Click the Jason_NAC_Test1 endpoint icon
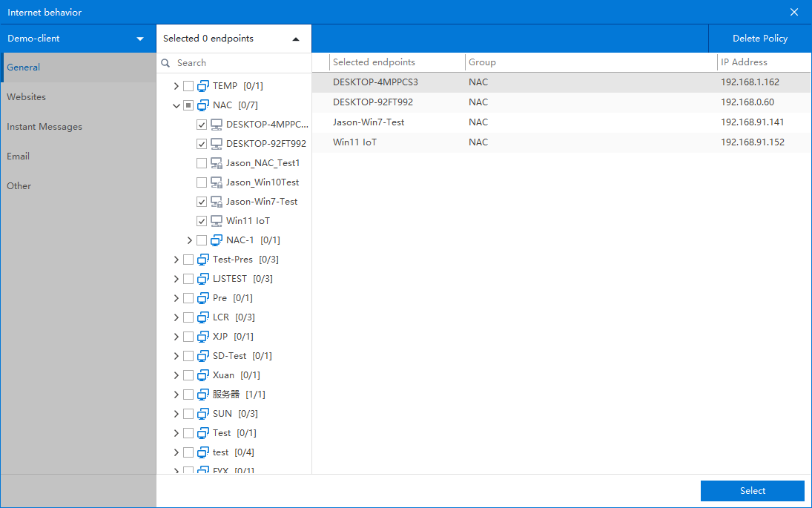Image resolution: width=812 pixels, height=508 pixels. (x=217, y=163)
